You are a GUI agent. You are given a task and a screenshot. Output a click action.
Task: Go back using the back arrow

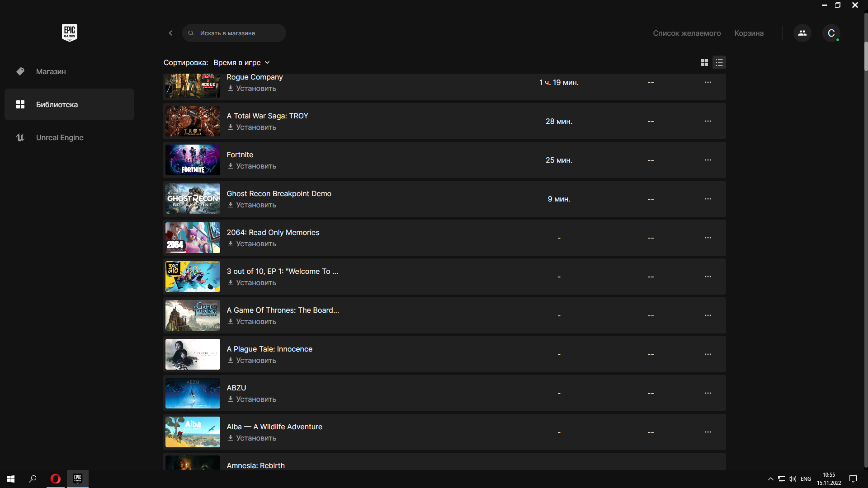pos(170,33)
